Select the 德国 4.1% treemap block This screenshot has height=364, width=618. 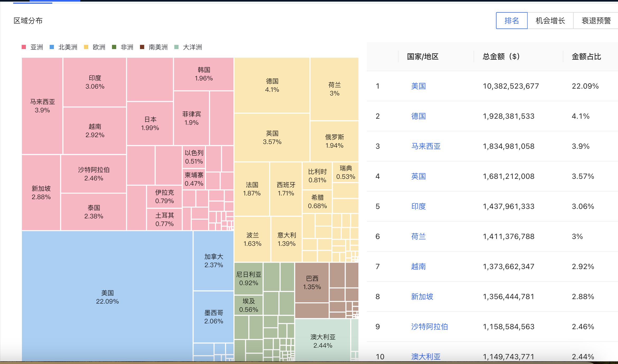272,85
